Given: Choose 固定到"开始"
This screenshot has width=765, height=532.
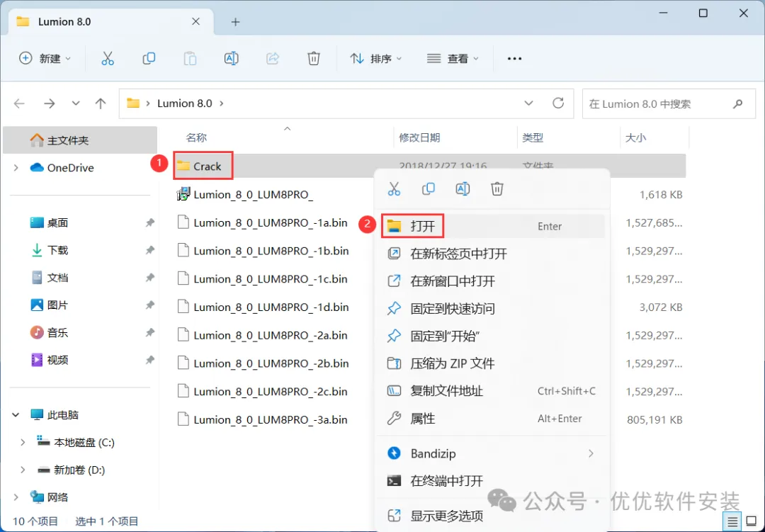Looking at the screenshot, I should click(492, 336).
